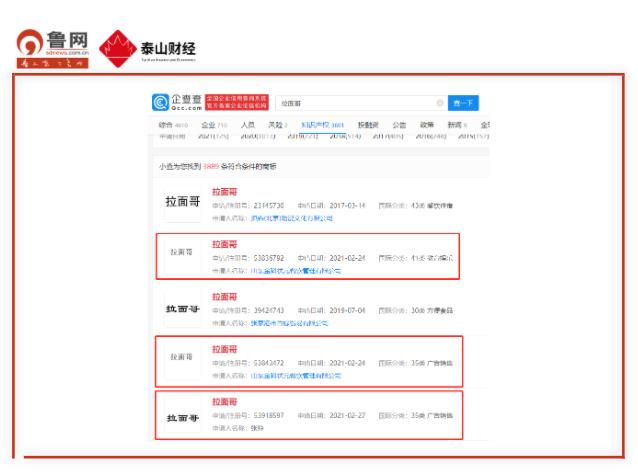Switch to the 公告 tab
638x476 pixels.
pyautogui.click(x=399, y=125)
